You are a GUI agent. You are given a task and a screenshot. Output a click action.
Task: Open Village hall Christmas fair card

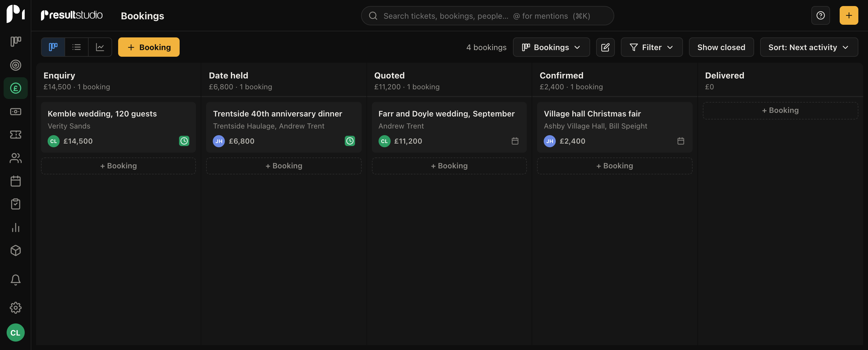[x=615, y=127]
